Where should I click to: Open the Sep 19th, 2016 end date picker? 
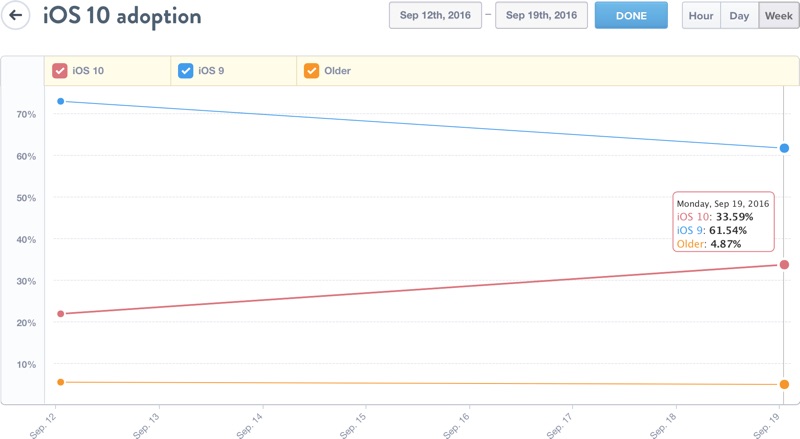(x=541, y=16)
